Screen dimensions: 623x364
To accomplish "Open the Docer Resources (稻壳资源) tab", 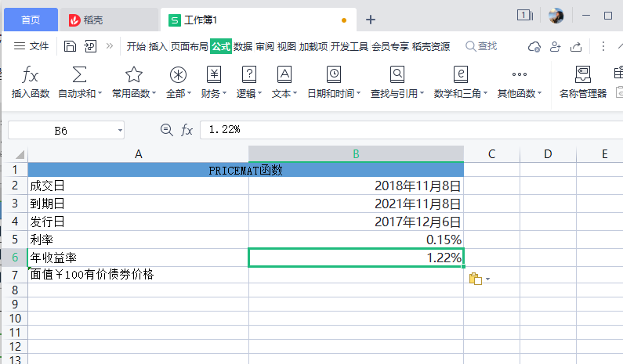I will tap(431, 46).
